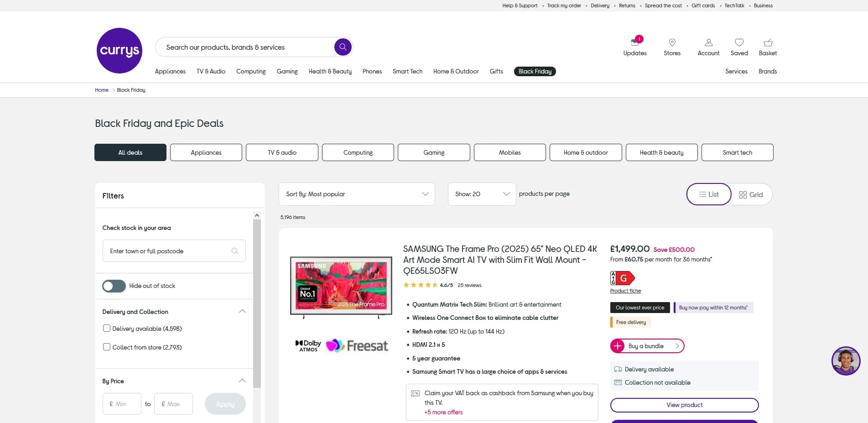This screenshot has height=423, width=868.
Task: Click the View product button
Action: pyautogui.click(x=684, y=405)
